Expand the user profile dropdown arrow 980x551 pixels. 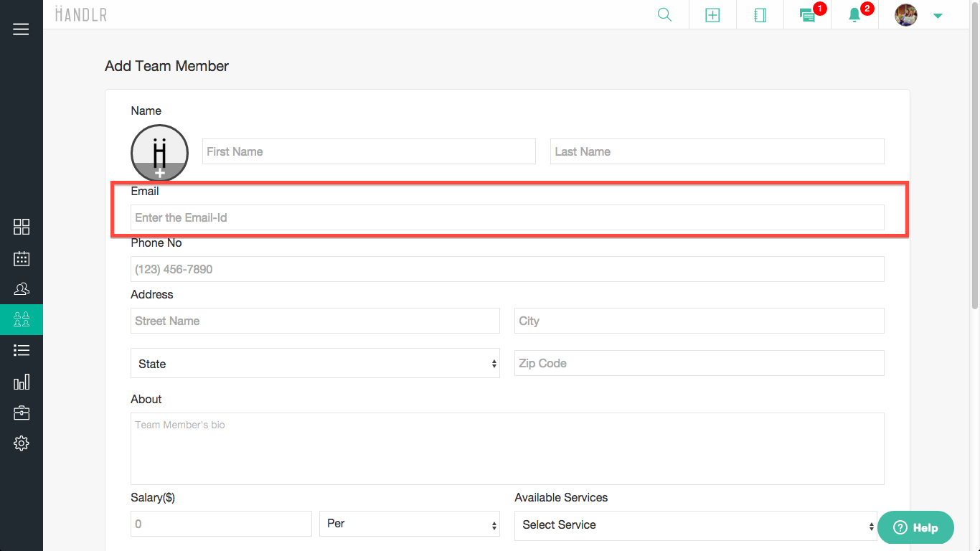938,16
